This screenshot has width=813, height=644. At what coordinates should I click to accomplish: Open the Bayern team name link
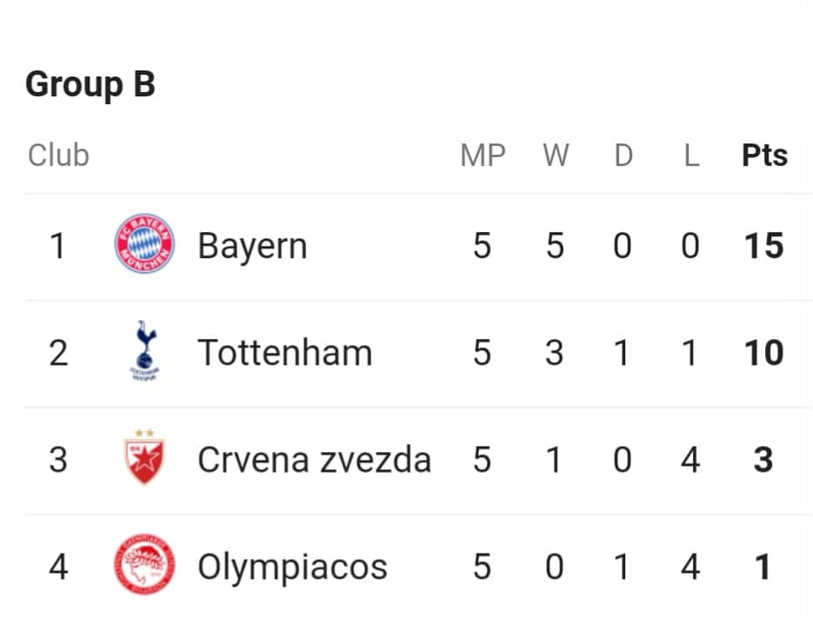tap(252, 246)
